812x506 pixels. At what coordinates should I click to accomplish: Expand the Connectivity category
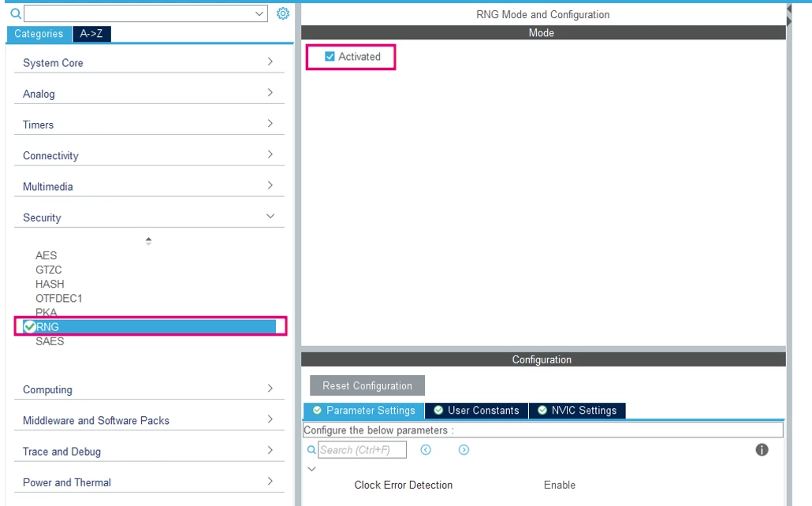149,155
